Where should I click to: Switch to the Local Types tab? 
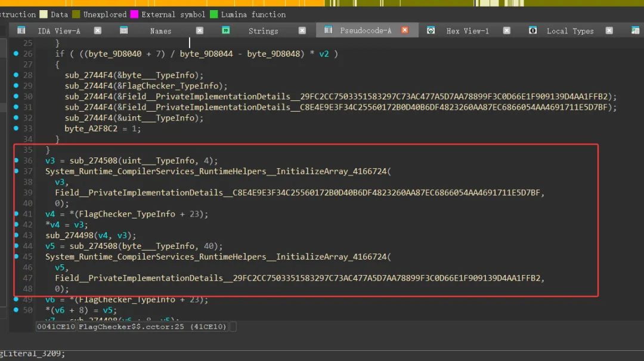click(570, 31)
